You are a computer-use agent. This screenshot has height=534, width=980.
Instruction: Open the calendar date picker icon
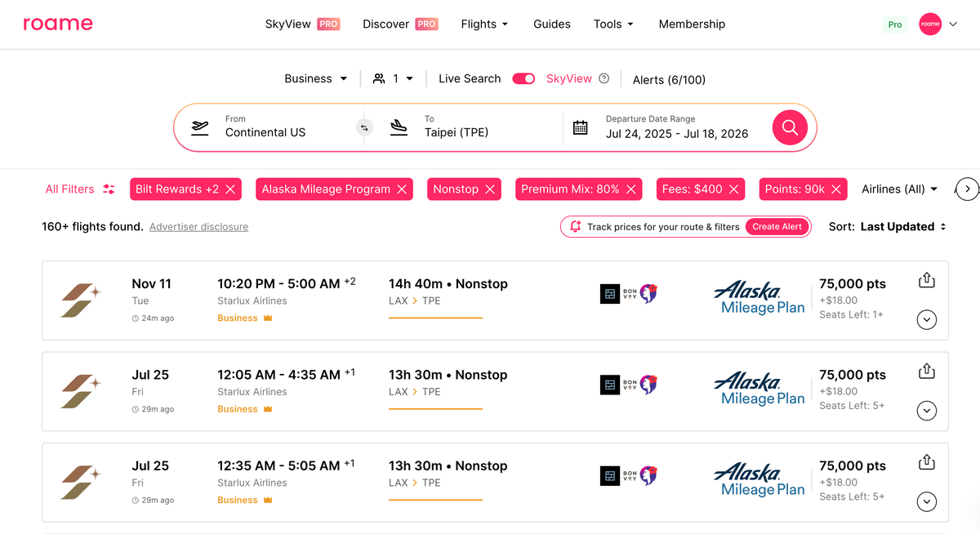coord(580,127)
